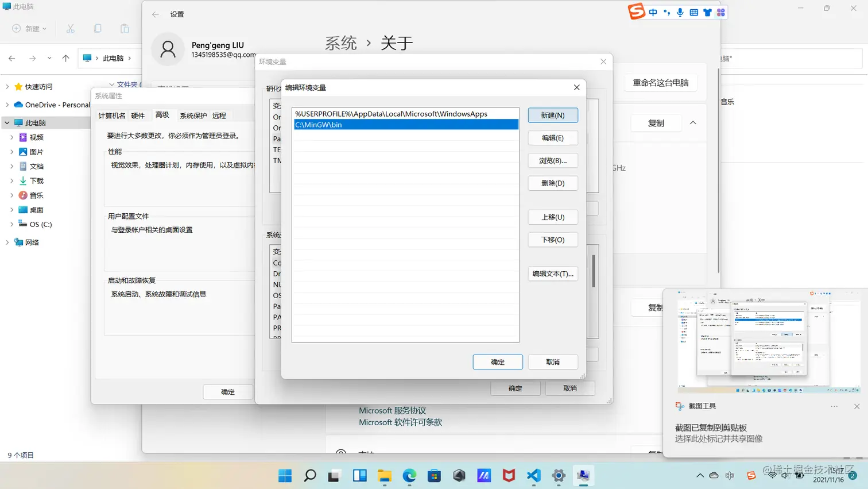Select the WindowsApps path entry in the list
Image resolution: width=868 pixels, height=489 pixels.
[390, 114]
